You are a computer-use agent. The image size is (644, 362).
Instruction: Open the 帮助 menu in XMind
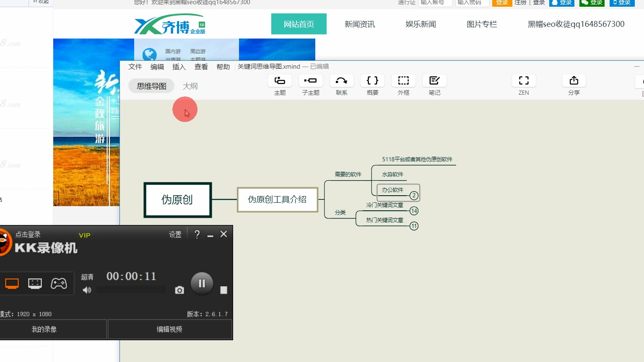[x=223, y=67]
